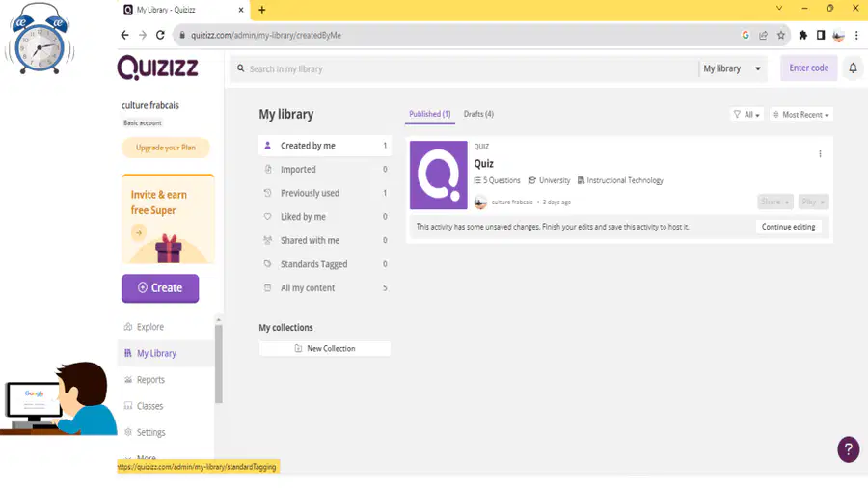Screen dimensions: 868x488
Task: Click the search magnifier icon
Action: pyautogui.click(x=241, y=68)
